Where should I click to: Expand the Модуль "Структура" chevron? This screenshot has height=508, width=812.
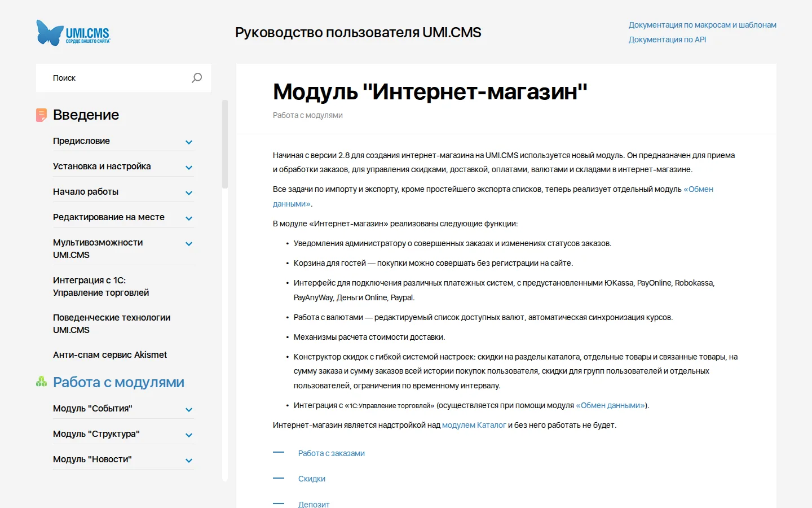tap(189, 435)
